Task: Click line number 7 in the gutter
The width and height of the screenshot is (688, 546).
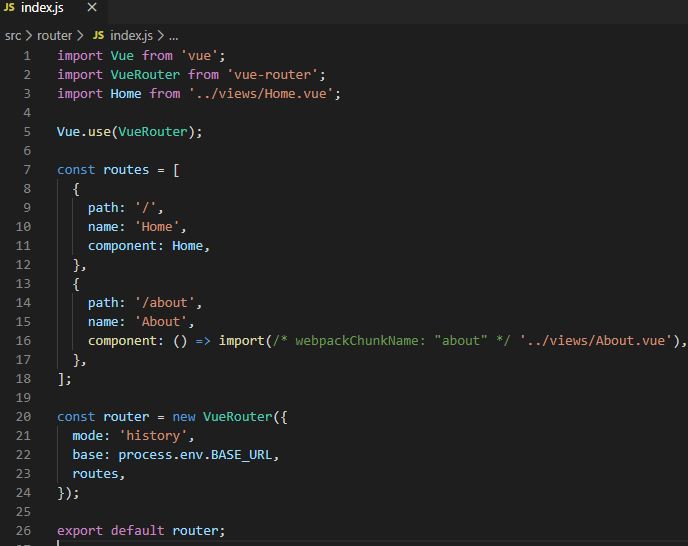Action: [27, 170]
